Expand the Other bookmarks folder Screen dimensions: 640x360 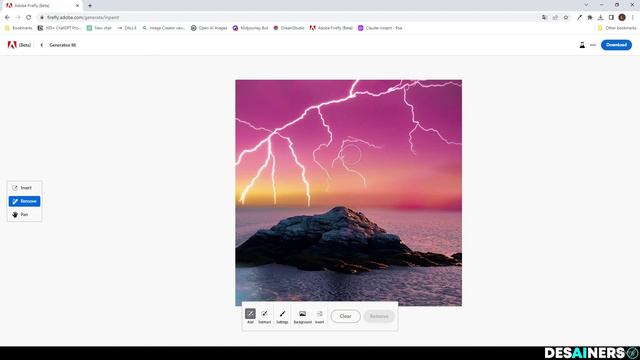tap(617, 28)
